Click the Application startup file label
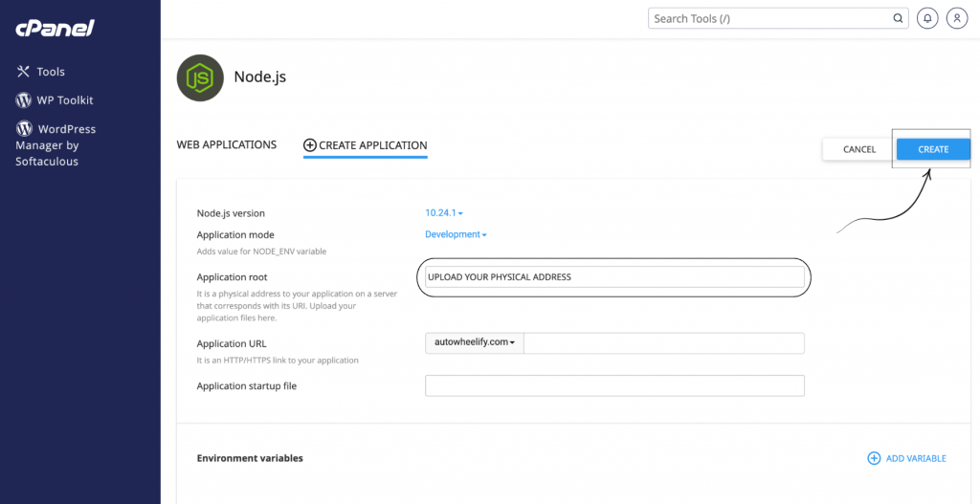980x504 pixels. tap(247, 386)
